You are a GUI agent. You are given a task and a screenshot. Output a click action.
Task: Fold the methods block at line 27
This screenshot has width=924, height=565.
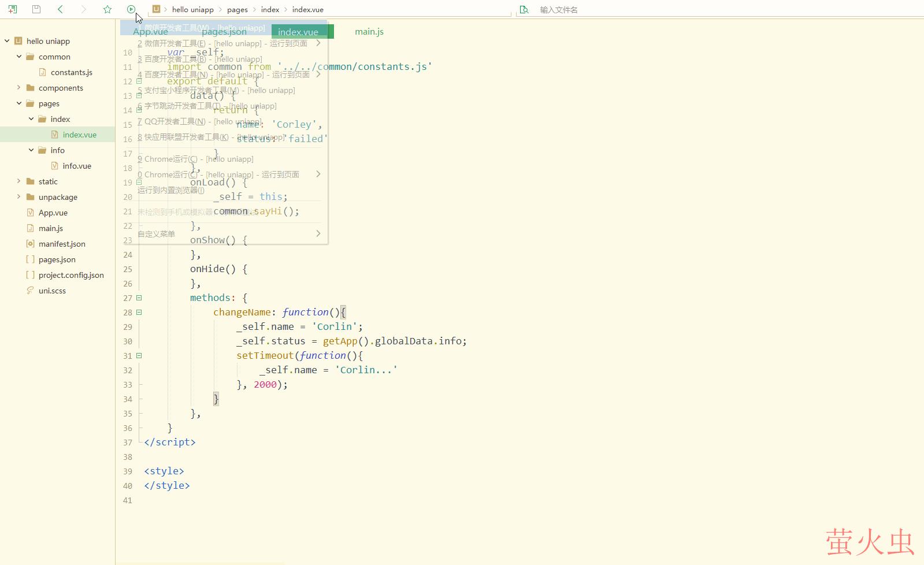coord(139,298)
